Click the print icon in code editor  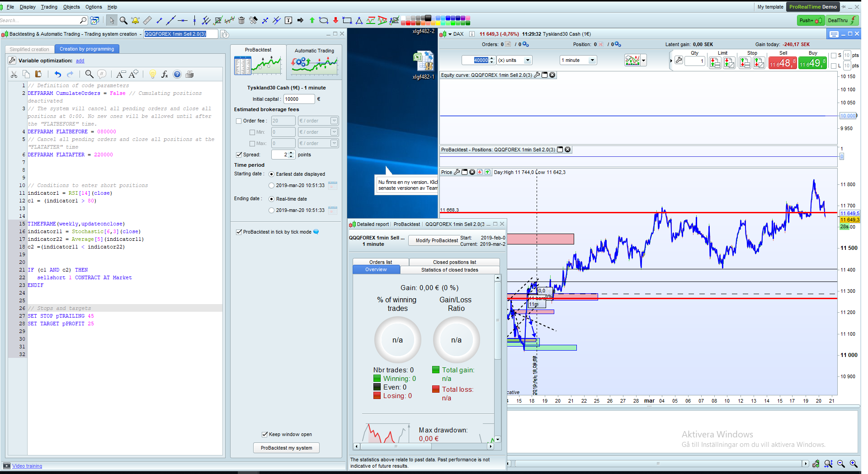189,75
